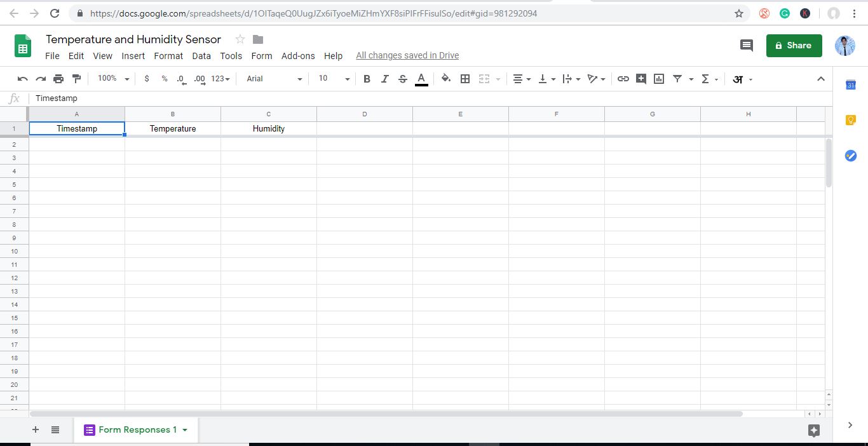Toggle Bold formatting
868x446 pixels.
367,79
